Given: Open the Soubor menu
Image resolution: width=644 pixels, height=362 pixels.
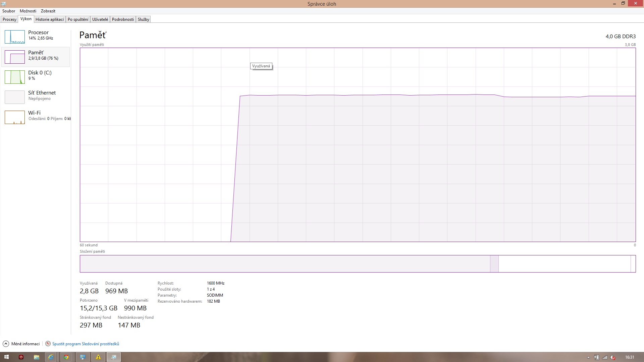Looking at the screenshot, I should coord(9,11).
